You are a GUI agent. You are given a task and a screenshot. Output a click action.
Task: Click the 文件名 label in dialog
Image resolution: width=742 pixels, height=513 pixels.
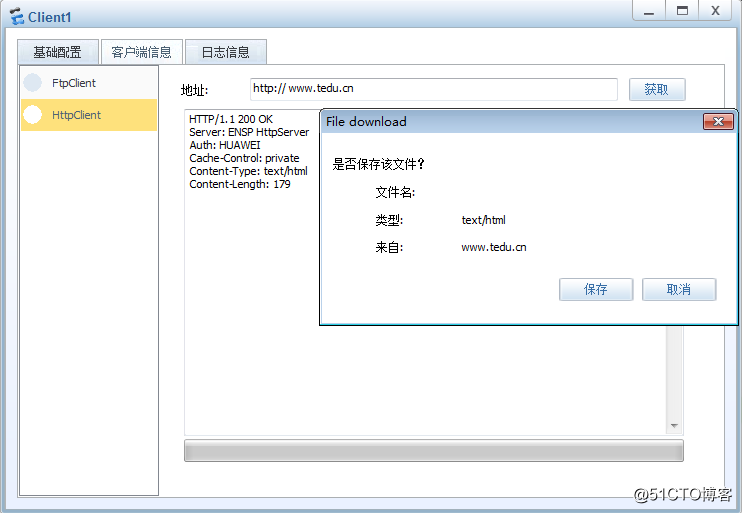pos(395,192)
